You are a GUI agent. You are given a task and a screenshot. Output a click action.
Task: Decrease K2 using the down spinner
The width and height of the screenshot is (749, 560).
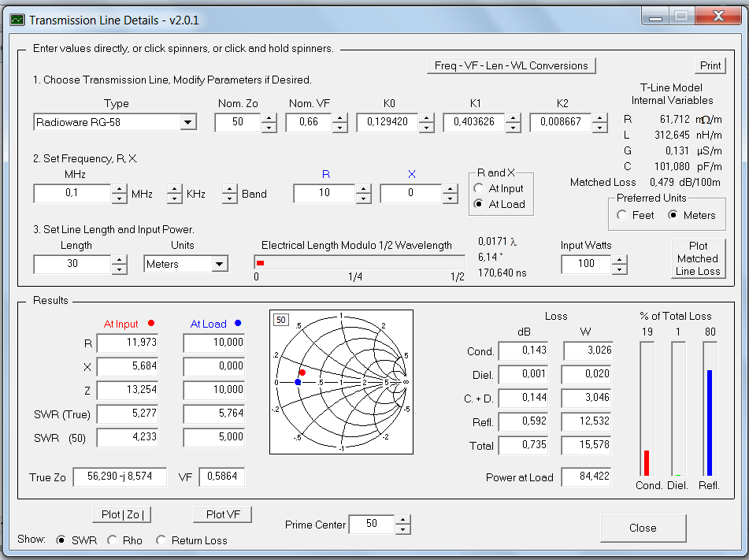[600, 128]
